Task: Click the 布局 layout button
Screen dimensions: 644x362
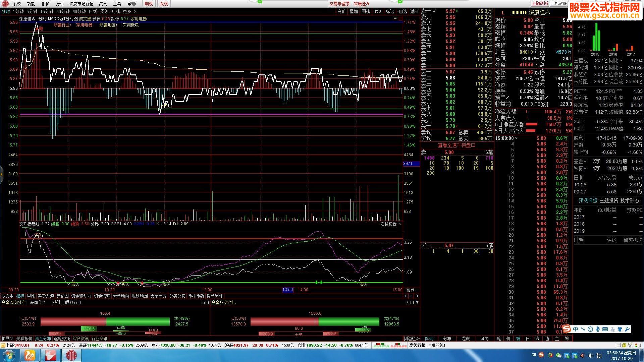Action: click(x=410, y=290)
